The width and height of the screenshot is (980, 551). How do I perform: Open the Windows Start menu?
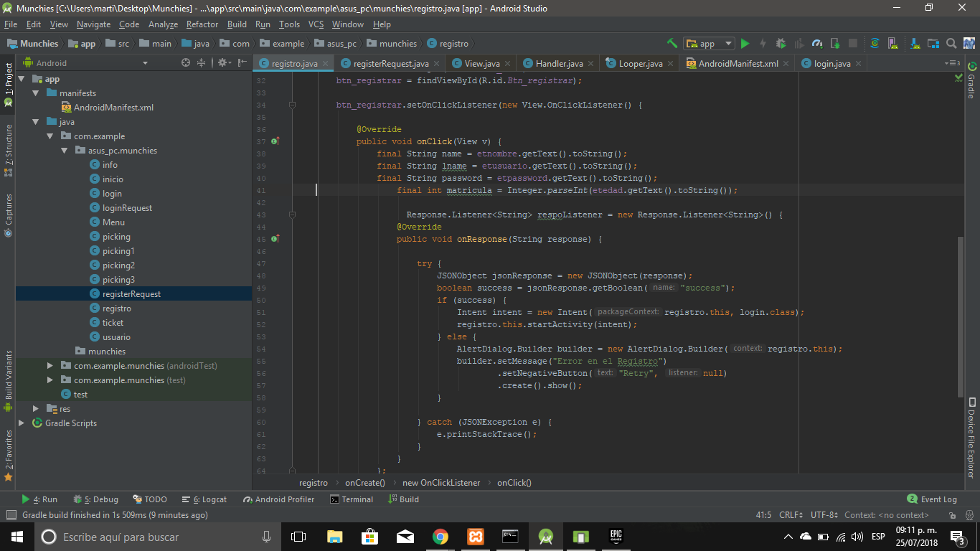pos(17,537)
